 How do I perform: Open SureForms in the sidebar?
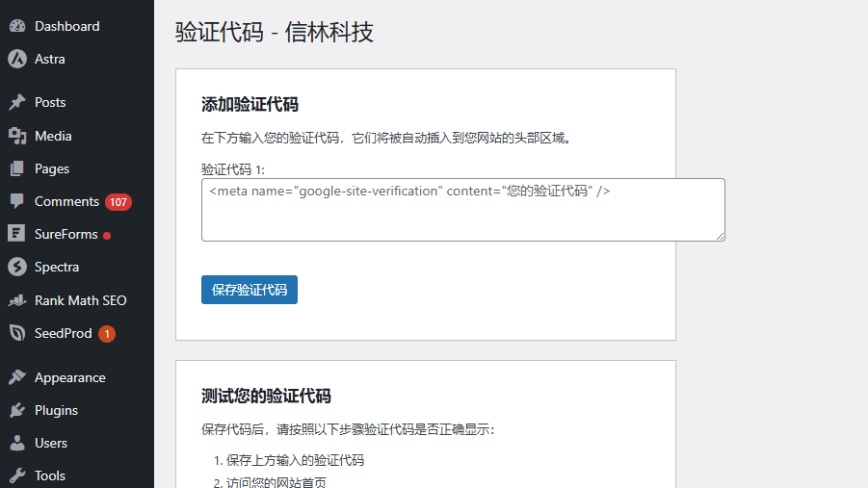pyautogui.click(x=66, y=234)
